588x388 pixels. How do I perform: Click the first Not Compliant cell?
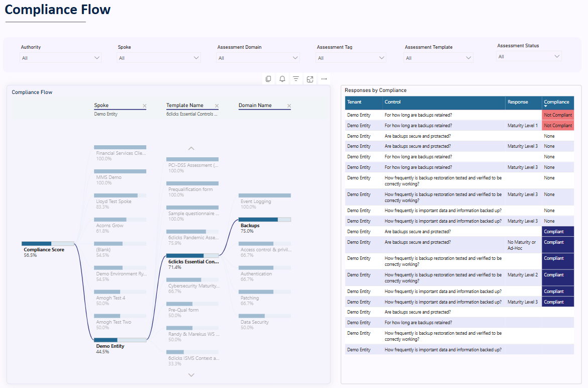click(x=558, y=115)
